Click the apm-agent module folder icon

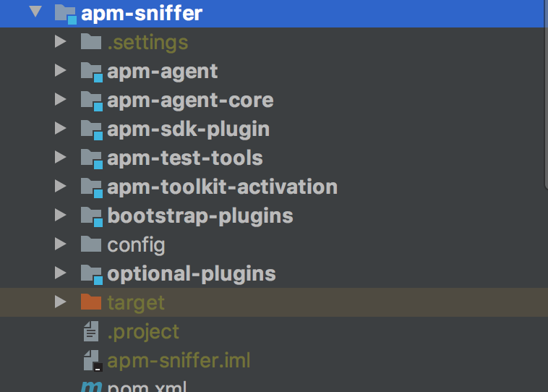tap(92, 71)
